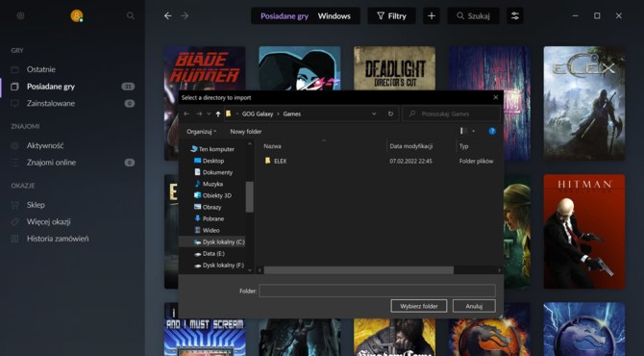The height and width of the screenshot is (356, 644).
Task: Click the Folder name input field
Action: tap(377, 291)
